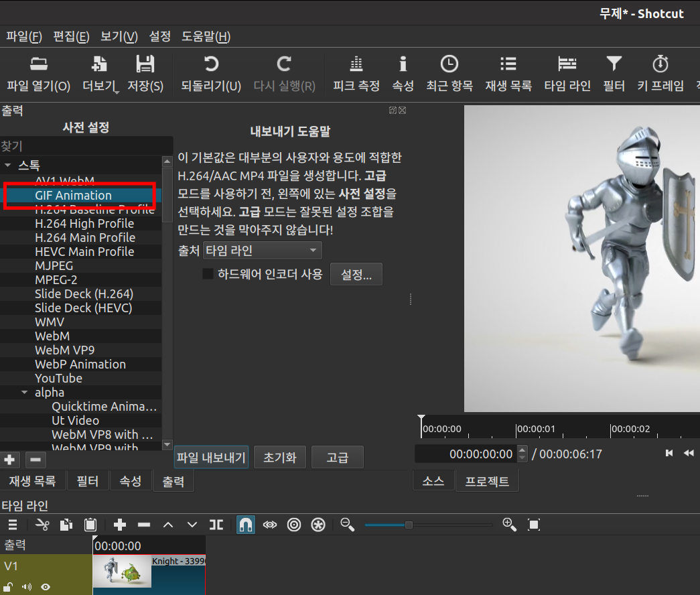Click the Open File (파일 열기) toolbar icon
The width and height of the screenshot is (700, 595).
(39, 64)
